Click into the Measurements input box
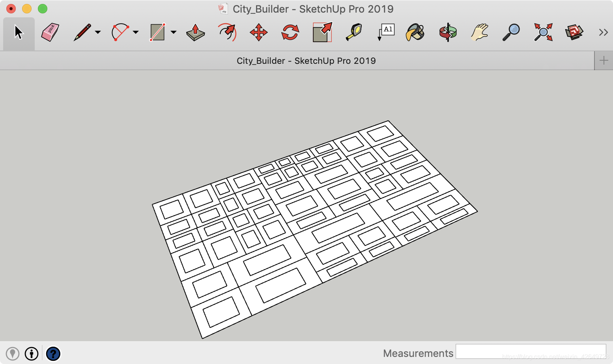The image size is (613, 364). click(531, 351)
